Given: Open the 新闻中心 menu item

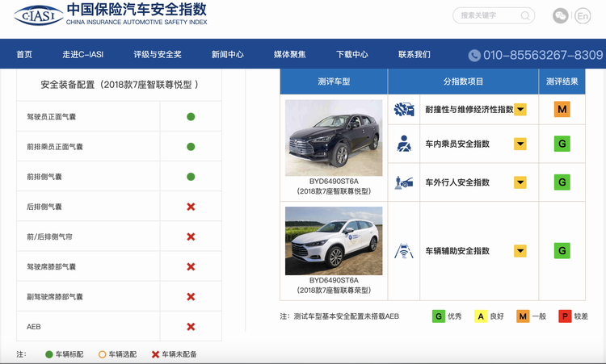Looking at the screenshot, I should (228, 54).
